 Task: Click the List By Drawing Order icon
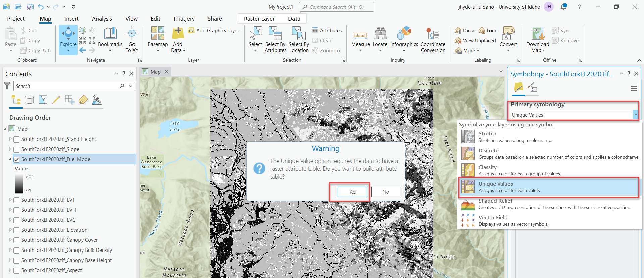[x=16, y=100]
